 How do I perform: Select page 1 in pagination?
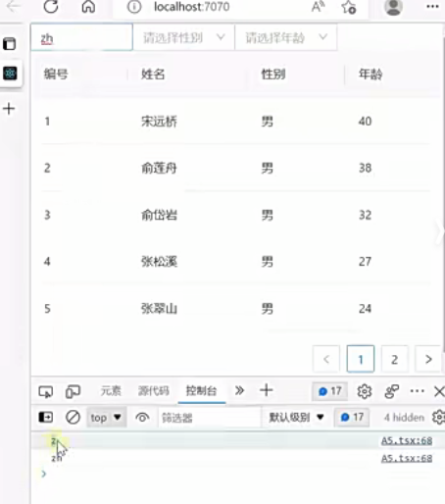361,359
